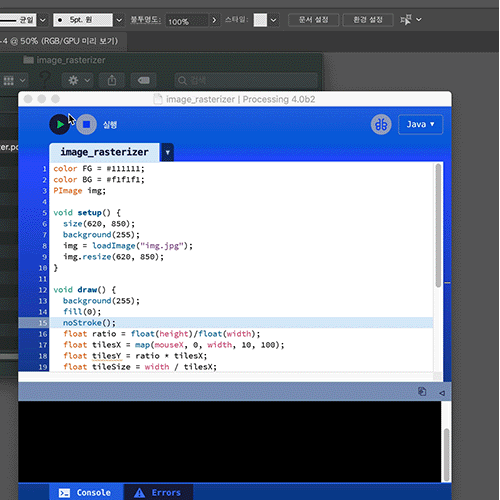The width and height of the screenshot is (500, 500).
Task: Click the Preferences button in Illustrator
Action: (368, 20)
